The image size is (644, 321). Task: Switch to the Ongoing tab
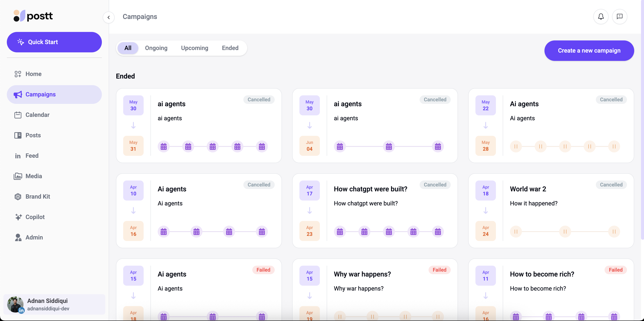click(156, 48)
